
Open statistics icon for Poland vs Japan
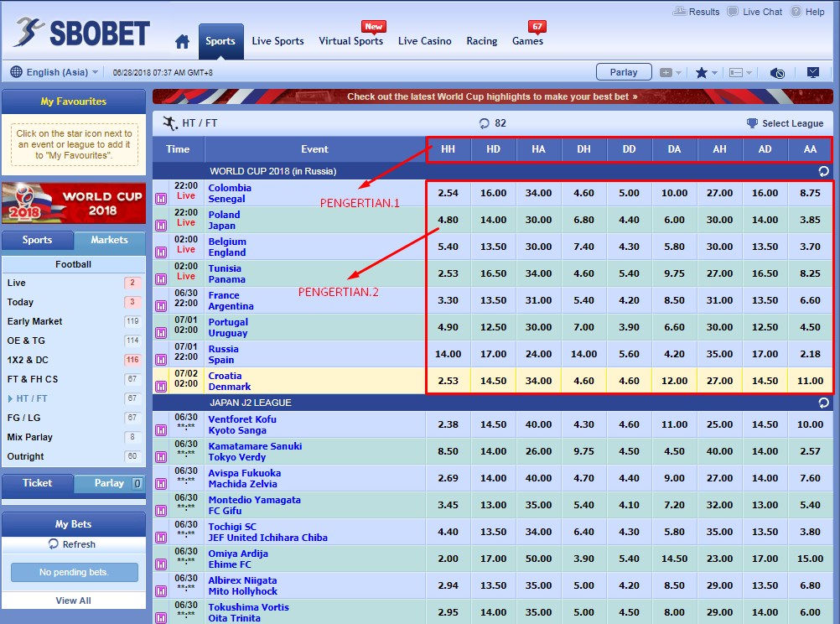161,226
